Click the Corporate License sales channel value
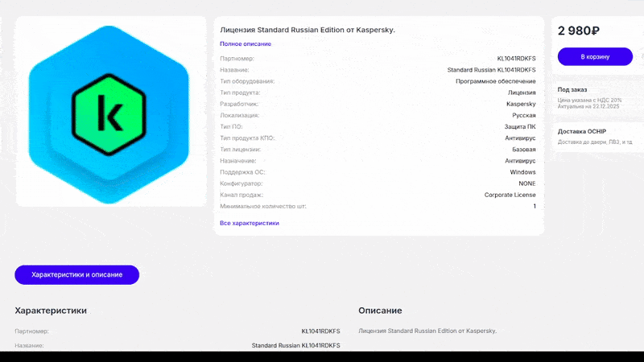 510,195
